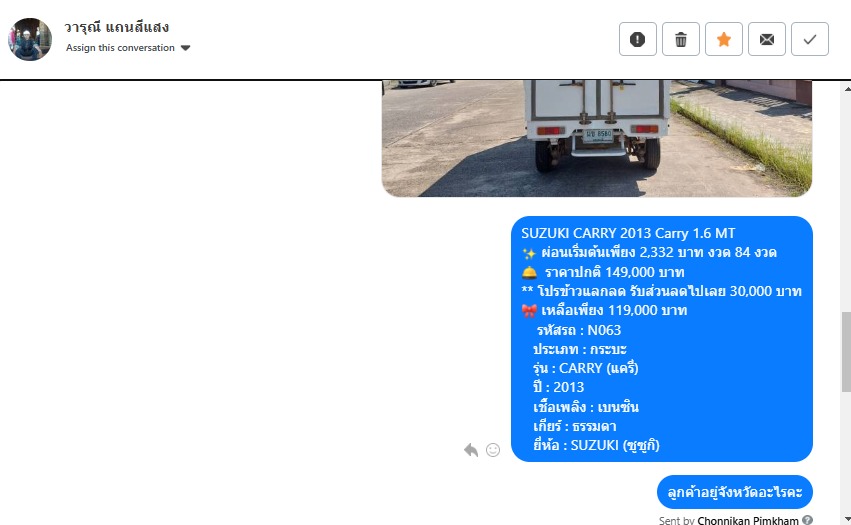
Task: Click scrollbar up arrow
Action: (847, 88)
